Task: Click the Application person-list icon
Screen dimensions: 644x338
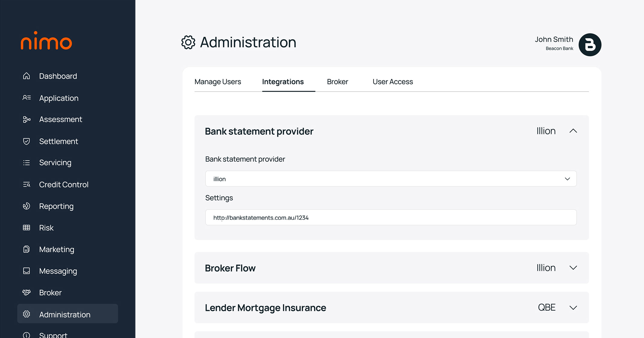Action: 27,98
